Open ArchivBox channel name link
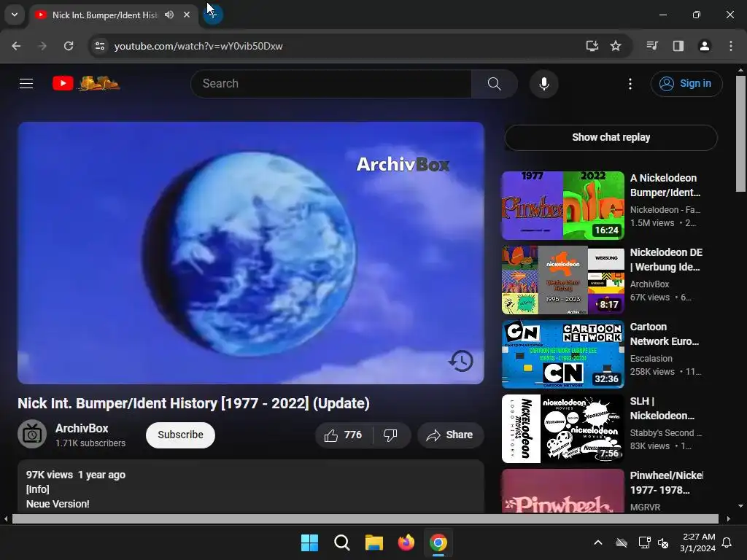Viewport: 747px width, 560px height. (x=82, y=428)
